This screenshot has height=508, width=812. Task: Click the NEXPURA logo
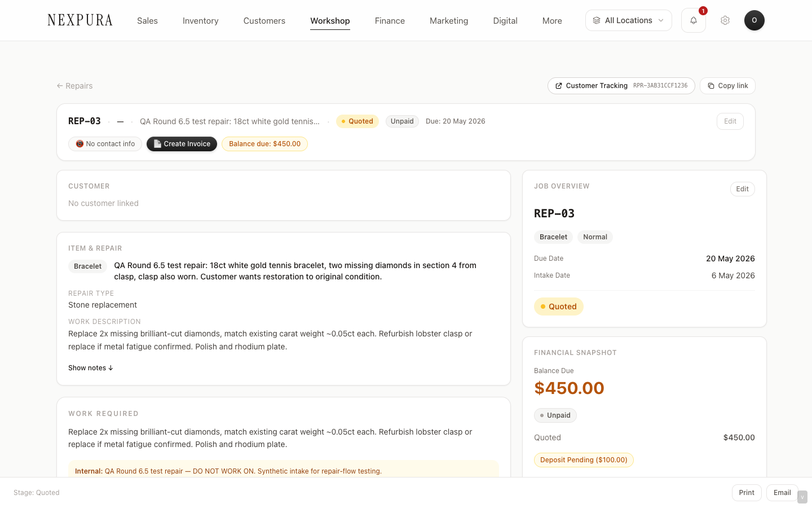[x=80, y=20]
